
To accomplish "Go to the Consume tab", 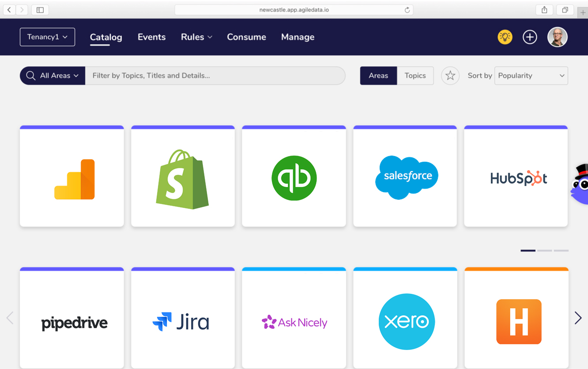I will click(246, 37).
